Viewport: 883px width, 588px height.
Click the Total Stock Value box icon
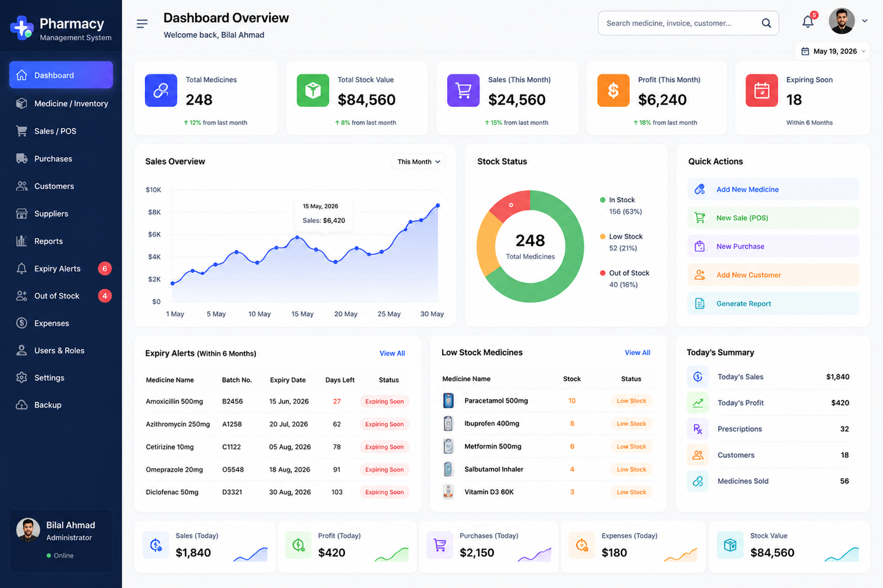[312, 90]
